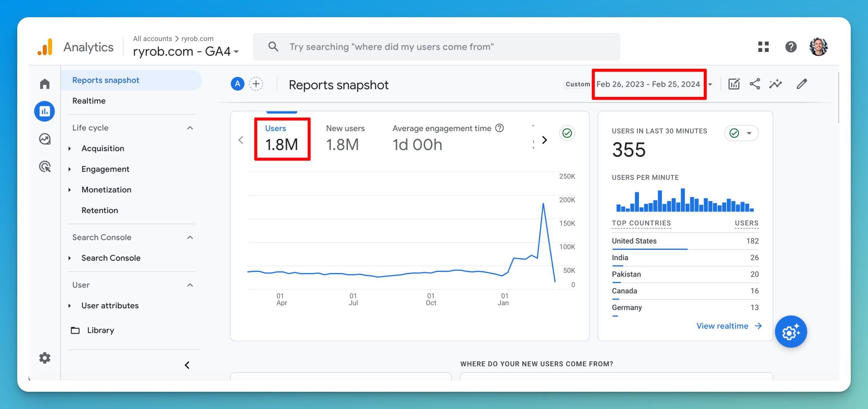868x409 pixels.
Task: Show next metric with right arrow
Action: coord(545,140)
